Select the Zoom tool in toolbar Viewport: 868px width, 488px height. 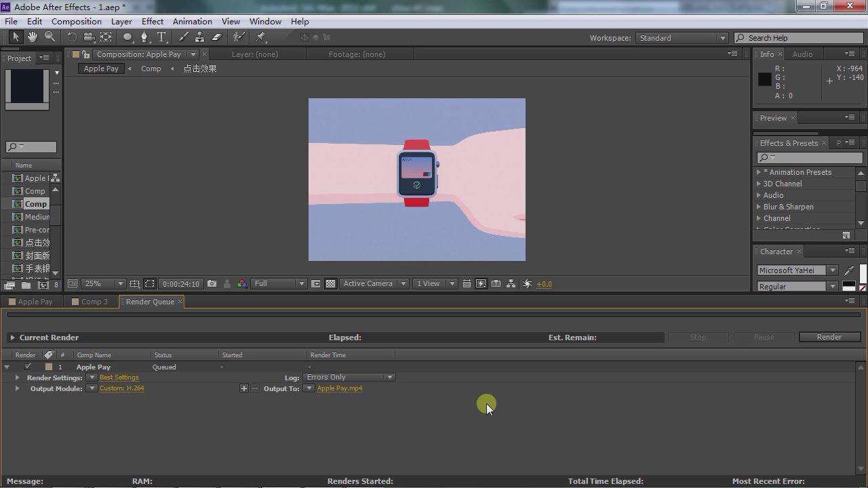[50, 37]
